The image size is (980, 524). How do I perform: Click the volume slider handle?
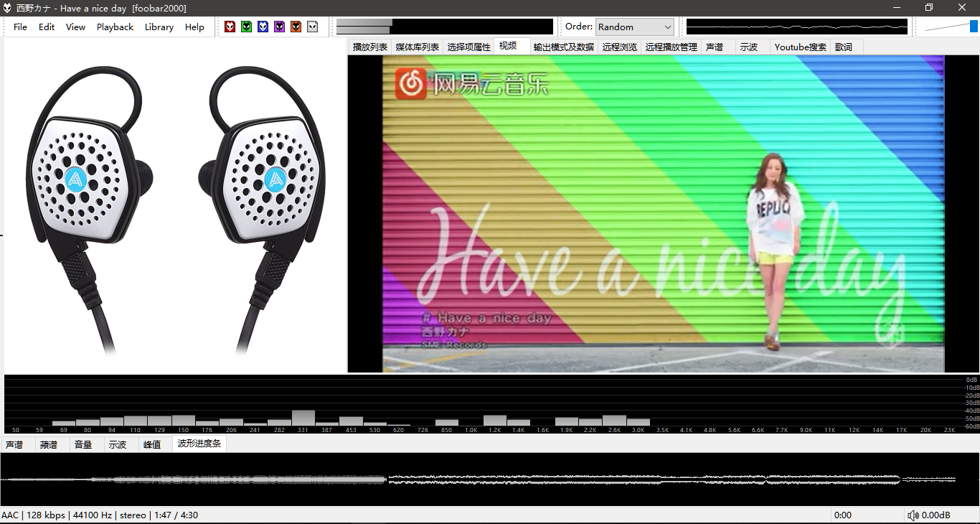[x=974, y=27]
